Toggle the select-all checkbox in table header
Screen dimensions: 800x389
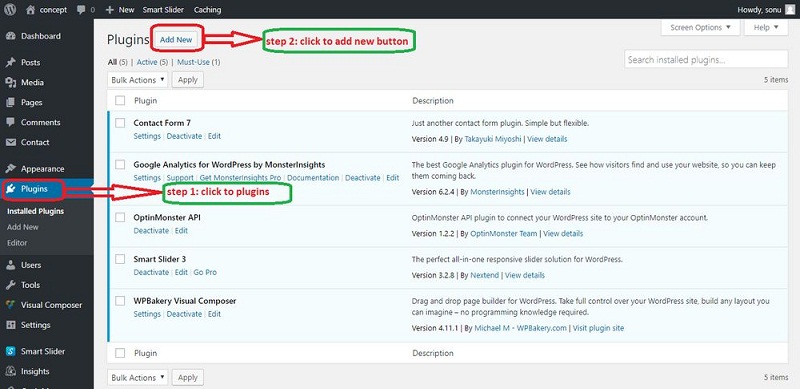coord(120,101)
